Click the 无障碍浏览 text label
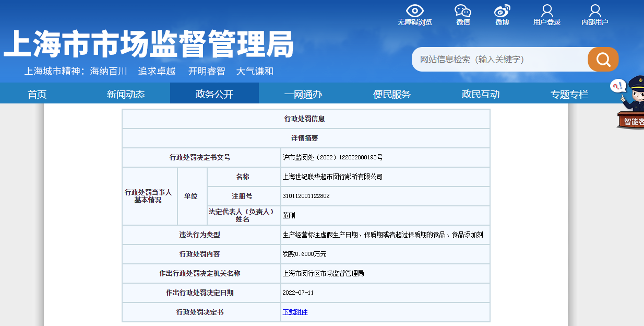 (x=414, y=22)
